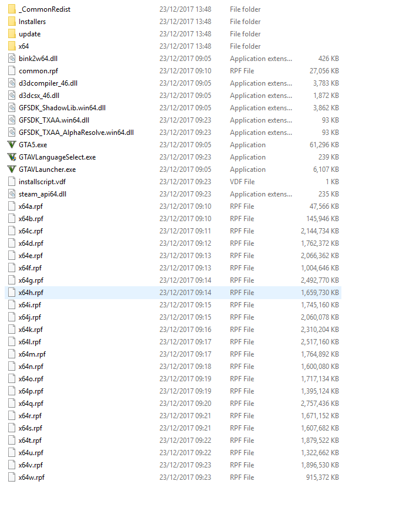This screenshot has width=420, height=515.
Task: Click the bink2w64.dll file icon
Action: click(x=12, y=59)
